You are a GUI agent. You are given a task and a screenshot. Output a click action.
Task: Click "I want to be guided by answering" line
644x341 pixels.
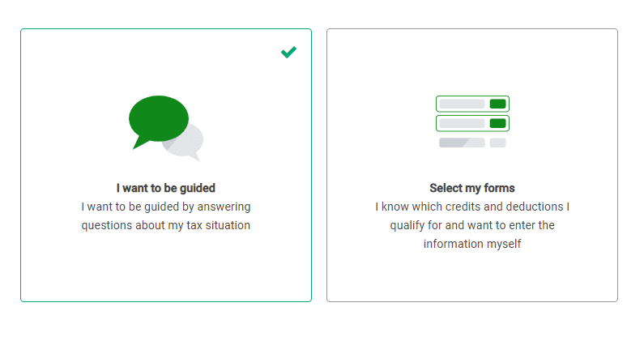tap(166, 207)
